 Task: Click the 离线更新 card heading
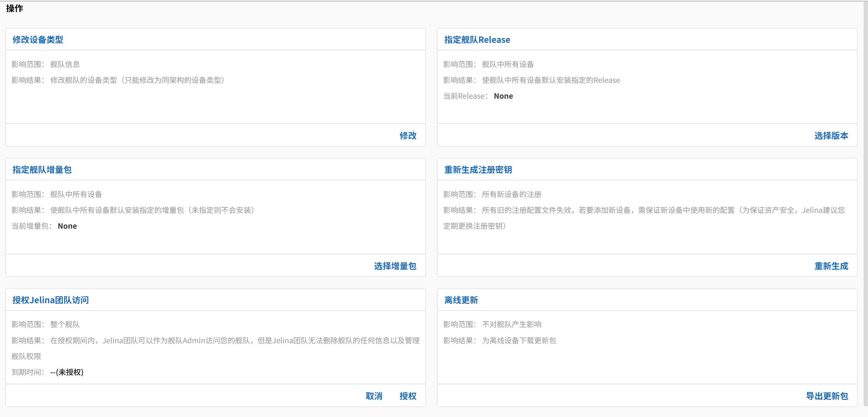pos(461,300)
